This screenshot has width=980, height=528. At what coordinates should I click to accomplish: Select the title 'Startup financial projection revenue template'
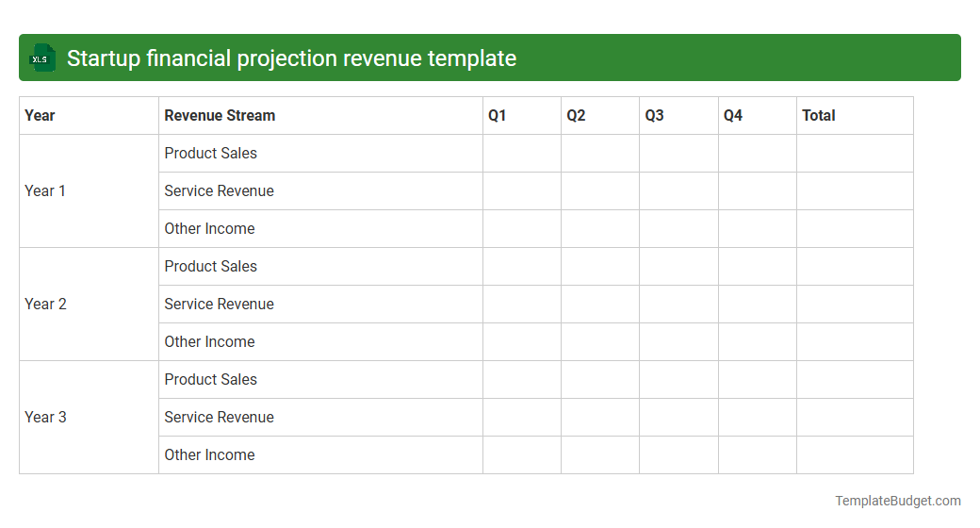tap(291, 58)
